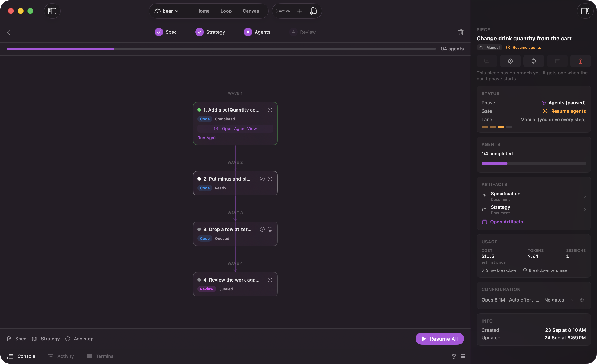
Task: Open configuration gear icon
Action: click(582, 300)
